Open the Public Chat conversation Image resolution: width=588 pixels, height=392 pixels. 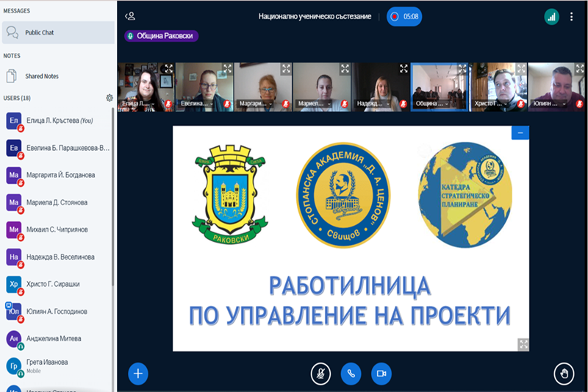[58, 32]
